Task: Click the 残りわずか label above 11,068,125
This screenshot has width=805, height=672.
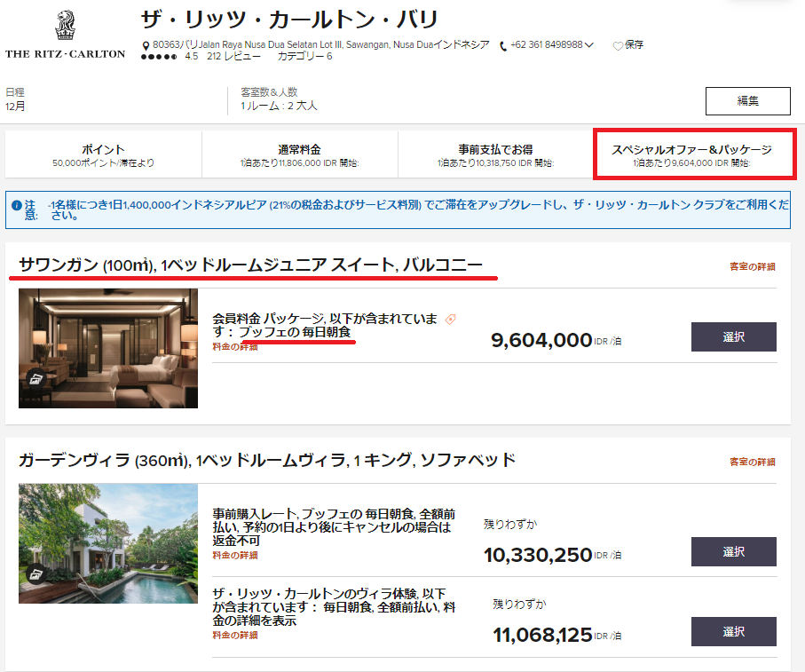Action: point(519,605)
